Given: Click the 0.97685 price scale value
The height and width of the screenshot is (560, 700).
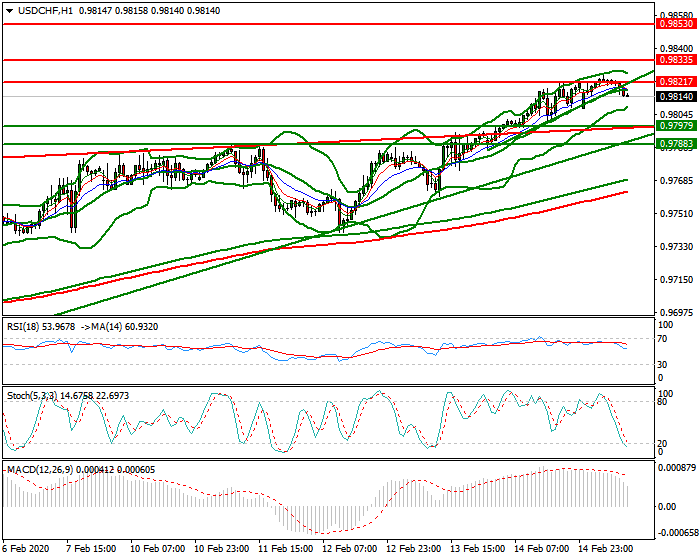Looking at the screenshot, I should (677, 181).
